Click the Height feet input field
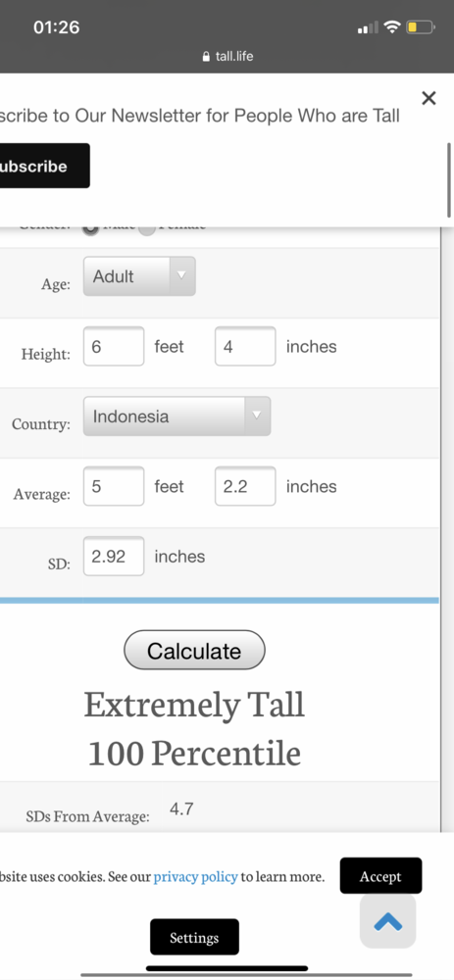 click(x=114, y=346)
